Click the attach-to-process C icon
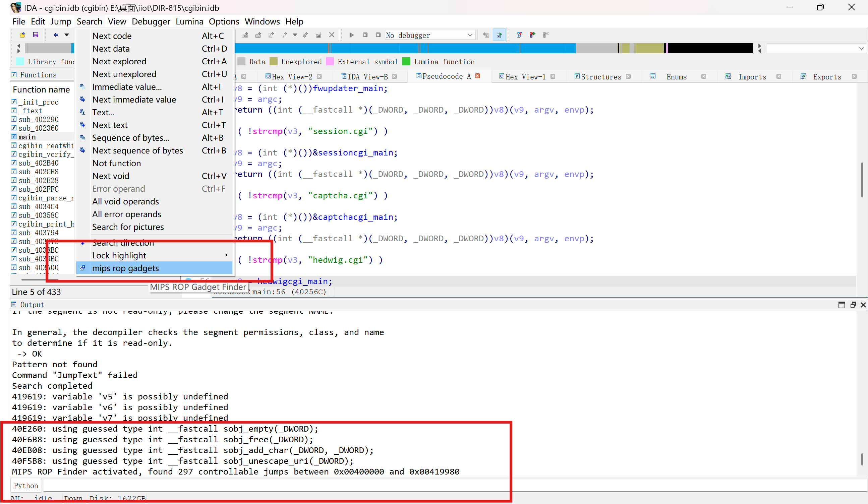 (x=486, y=35)
